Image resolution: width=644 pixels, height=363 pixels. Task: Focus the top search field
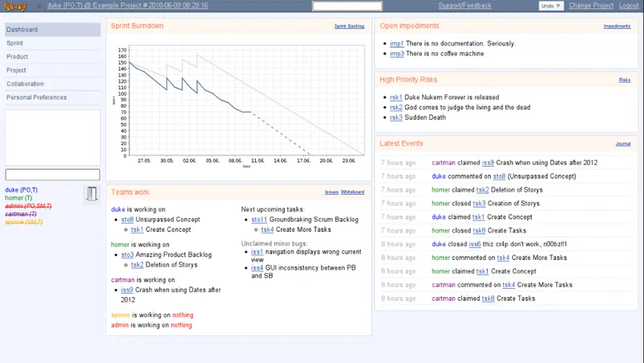point(348,6)
